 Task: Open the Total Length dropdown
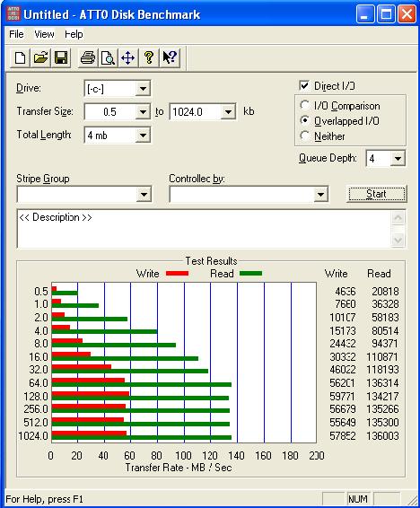pos(143,135)
